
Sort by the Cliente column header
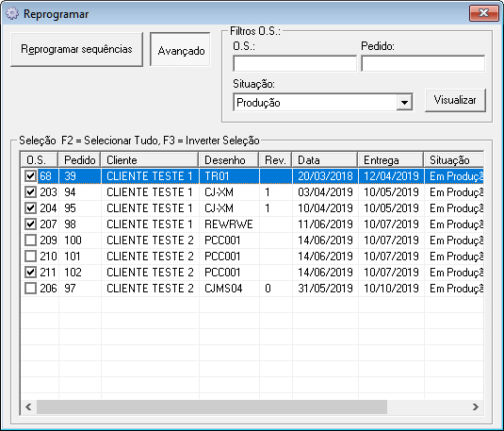pyautogui.click(x=150, y=160)
